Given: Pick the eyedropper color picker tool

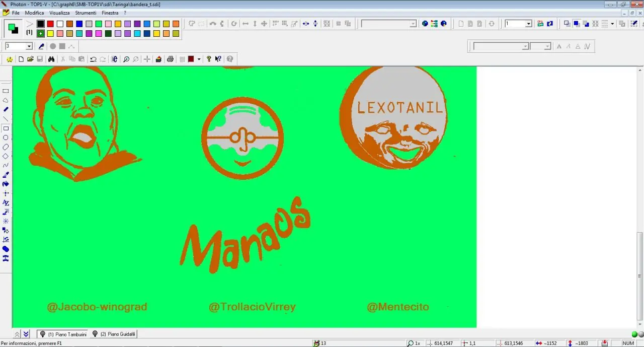Looking at the screenshot, I should [x=6, y=175].
